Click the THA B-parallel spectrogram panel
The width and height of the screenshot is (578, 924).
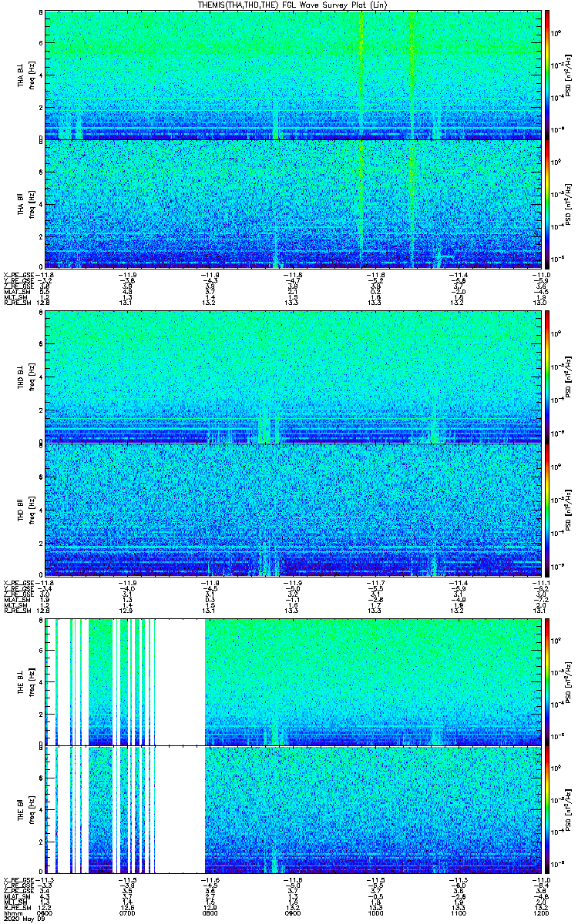click(292, 203)
